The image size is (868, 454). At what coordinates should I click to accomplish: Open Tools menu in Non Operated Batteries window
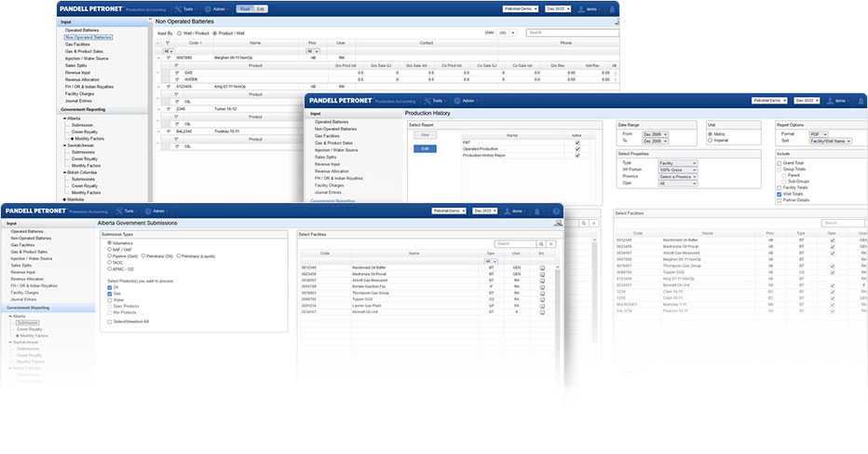pyautogui.click(x=185, y=9)
